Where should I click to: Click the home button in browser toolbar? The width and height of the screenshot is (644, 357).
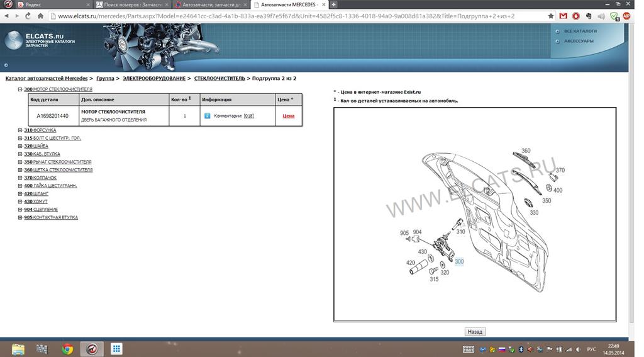[41, 16]
